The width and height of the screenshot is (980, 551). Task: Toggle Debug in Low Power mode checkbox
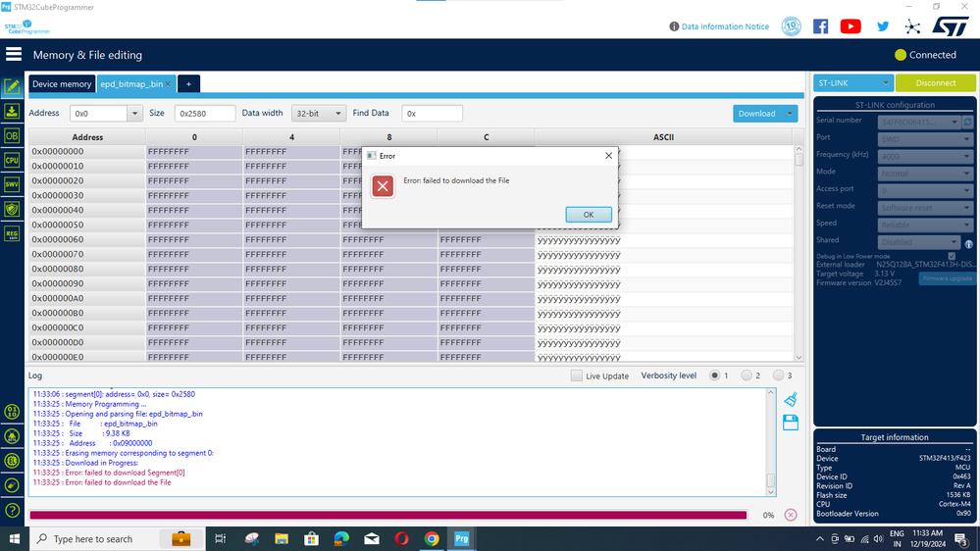coord(952,256)
